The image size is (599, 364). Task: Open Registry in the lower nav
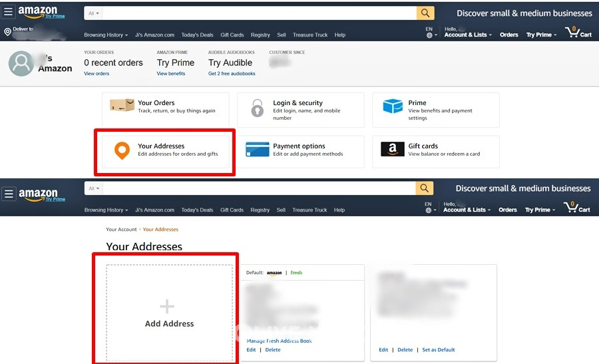pyautogui.click(x=260, y=210)
